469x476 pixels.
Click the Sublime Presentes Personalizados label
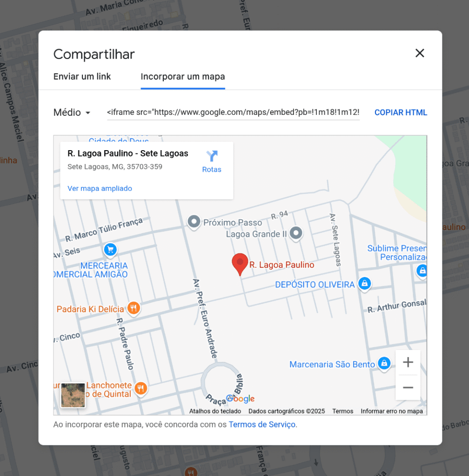[397, 252]
